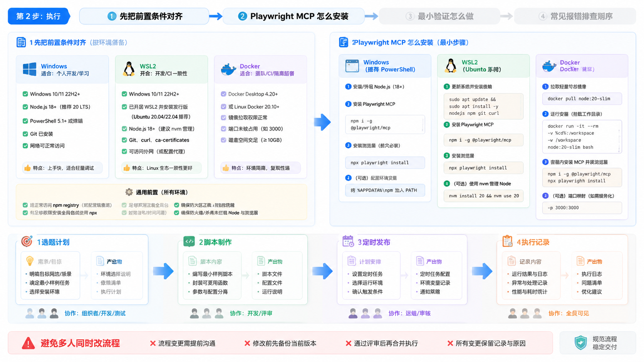Click the 第 2 步：执行 badge

(x=39, y=16)
